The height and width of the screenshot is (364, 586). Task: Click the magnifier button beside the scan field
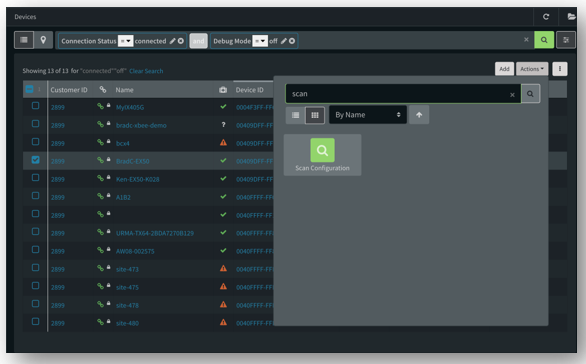[x=530, y=94]
